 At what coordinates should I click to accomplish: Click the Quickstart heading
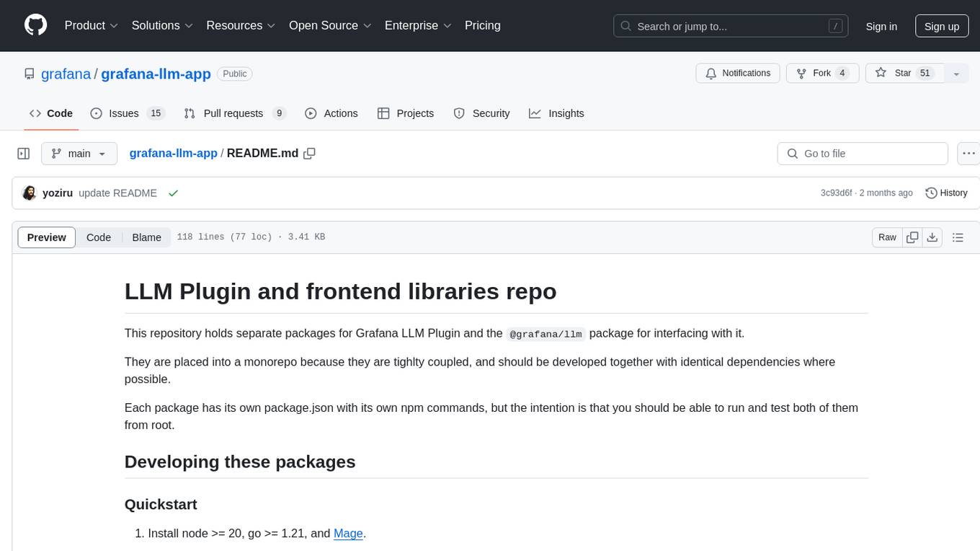(x=161, y=504)
